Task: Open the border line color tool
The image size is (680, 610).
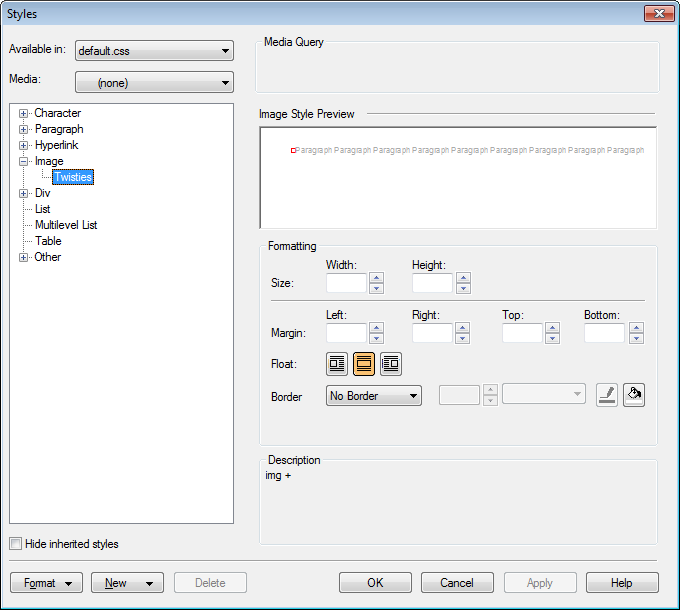Action: point(607,396)
